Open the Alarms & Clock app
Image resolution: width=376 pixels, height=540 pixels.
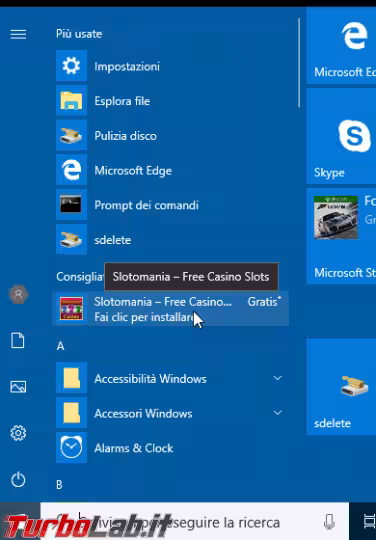coord(170,448)
